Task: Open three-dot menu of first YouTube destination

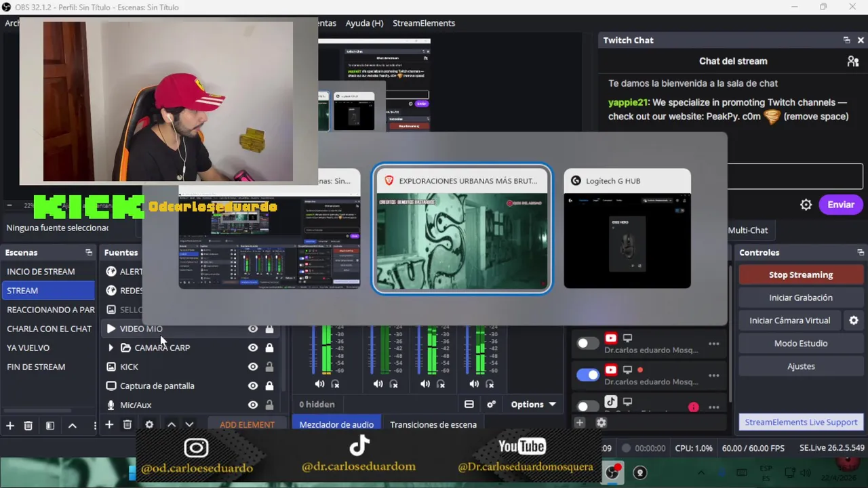Action: pyautogui.click(x=713, y=344)
